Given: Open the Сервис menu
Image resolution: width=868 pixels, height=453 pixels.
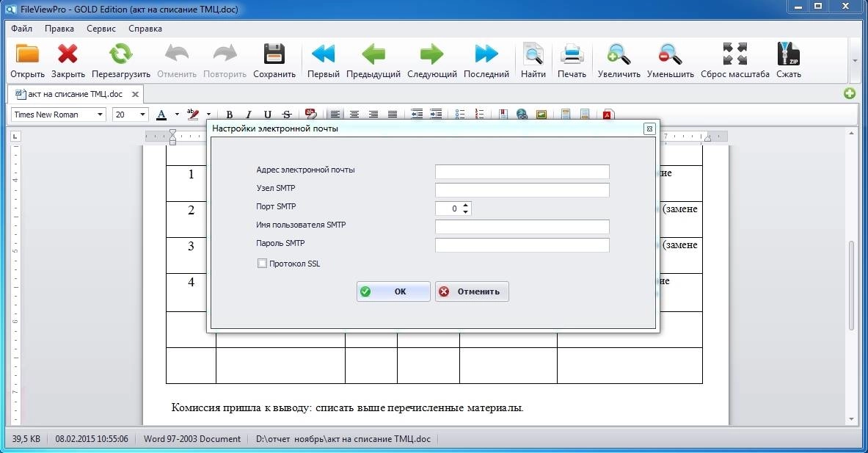Looking at the screenshot, I should (x=101, y=28).
